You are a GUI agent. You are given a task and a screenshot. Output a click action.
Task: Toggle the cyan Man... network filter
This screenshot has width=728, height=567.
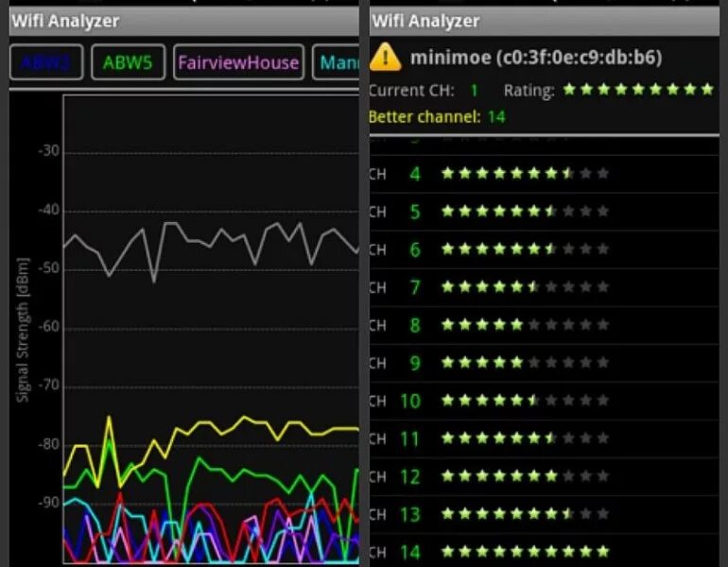coord(336,62)
